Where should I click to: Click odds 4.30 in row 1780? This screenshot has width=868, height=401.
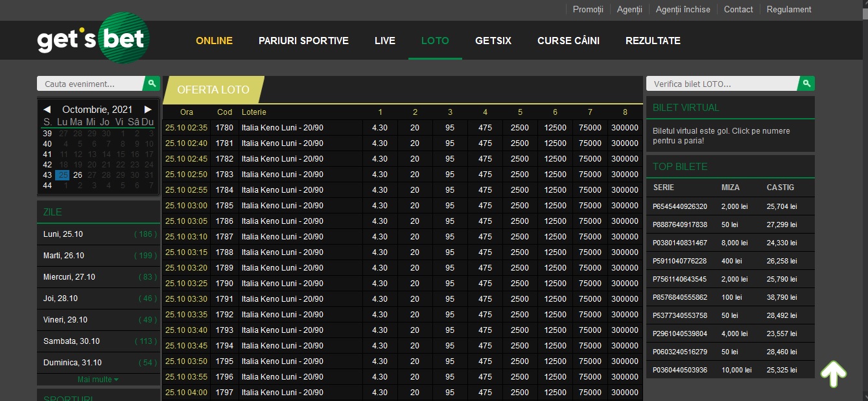(380, 128)
